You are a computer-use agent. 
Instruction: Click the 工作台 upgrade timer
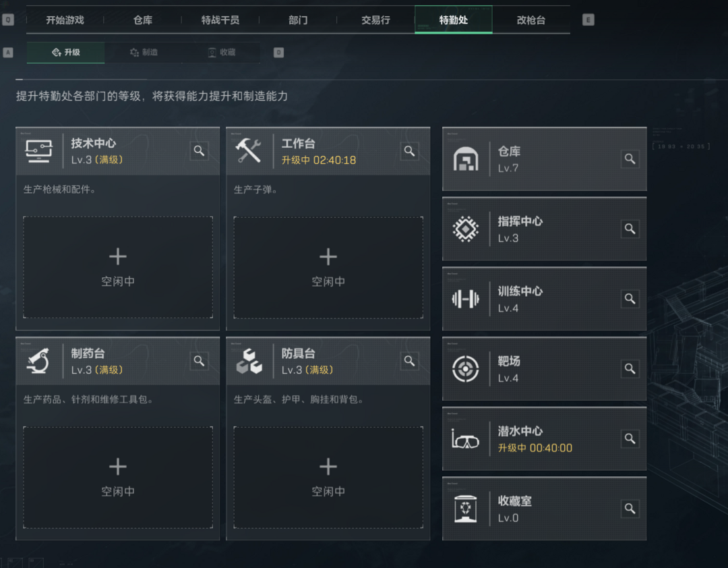(x=319, y=161)
